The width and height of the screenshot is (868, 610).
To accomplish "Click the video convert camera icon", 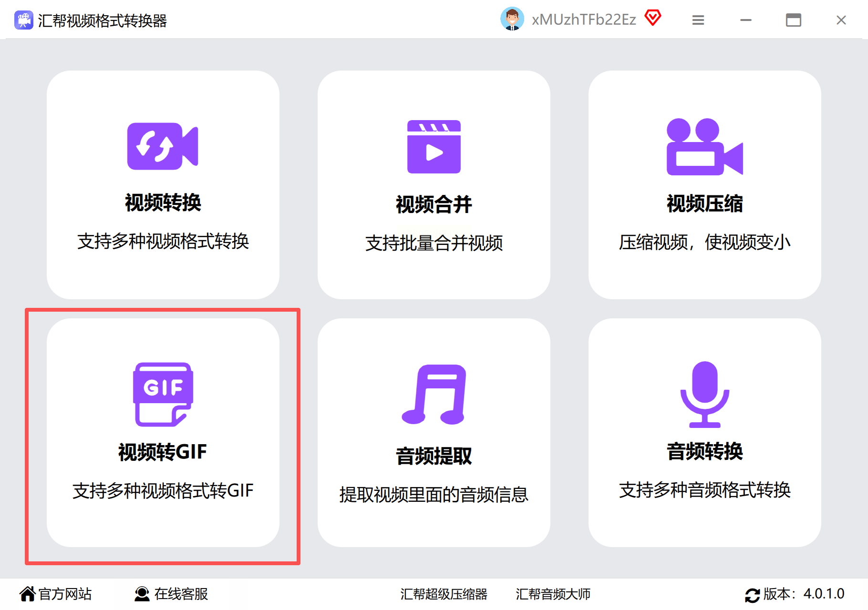I will [x=163, y=146].
